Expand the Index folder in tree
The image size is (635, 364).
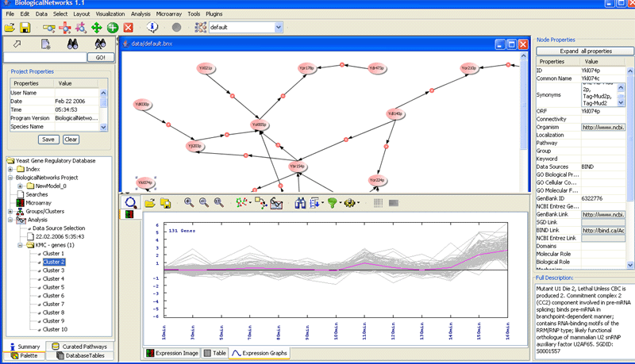10,169
